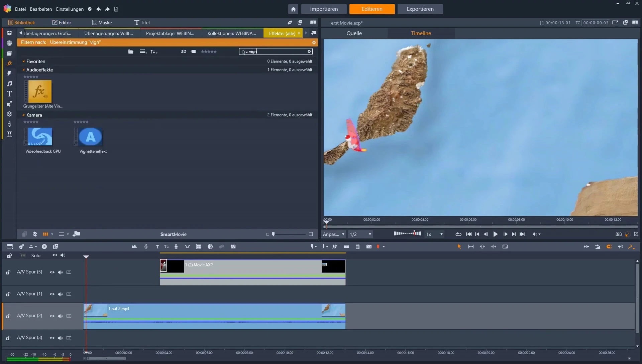Switch to the Quelle preview tab

click(354, 33)
